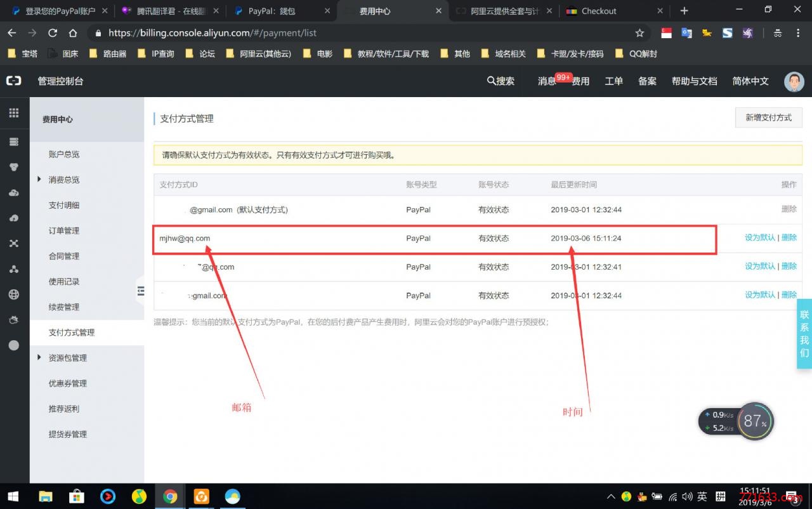Open the Chrome menu dots

click(x=798, y=33)
